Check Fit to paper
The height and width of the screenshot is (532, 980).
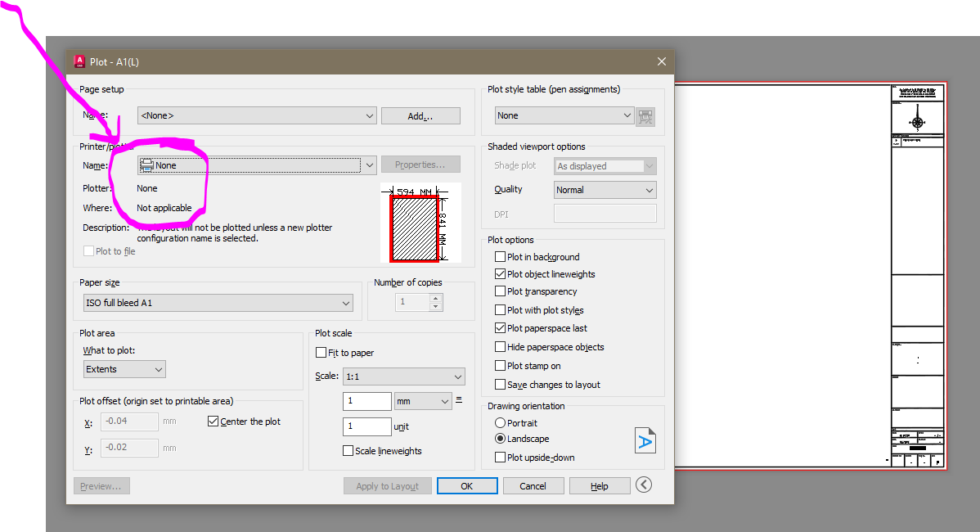tap(321, 350)
